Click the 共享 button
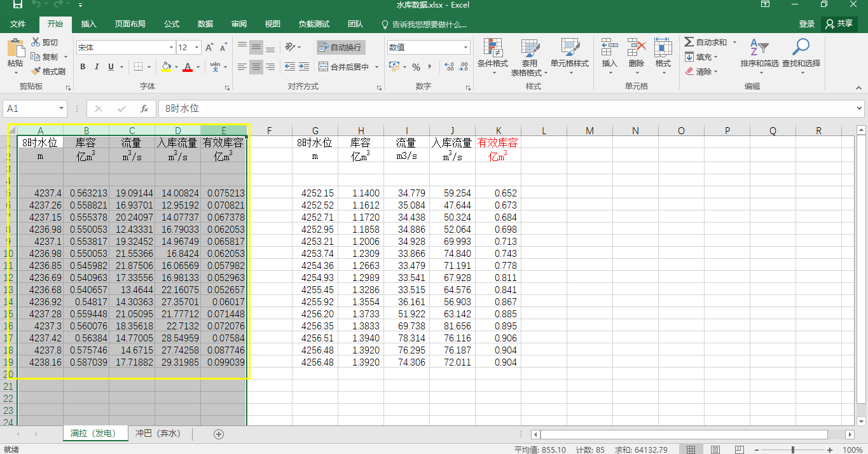 (x=839, y=24)
